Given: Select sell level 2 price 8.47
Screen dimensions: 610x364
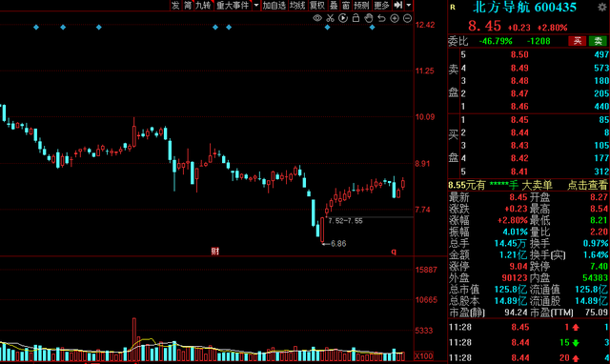Looking at the screenshot, I should point(519,93).
